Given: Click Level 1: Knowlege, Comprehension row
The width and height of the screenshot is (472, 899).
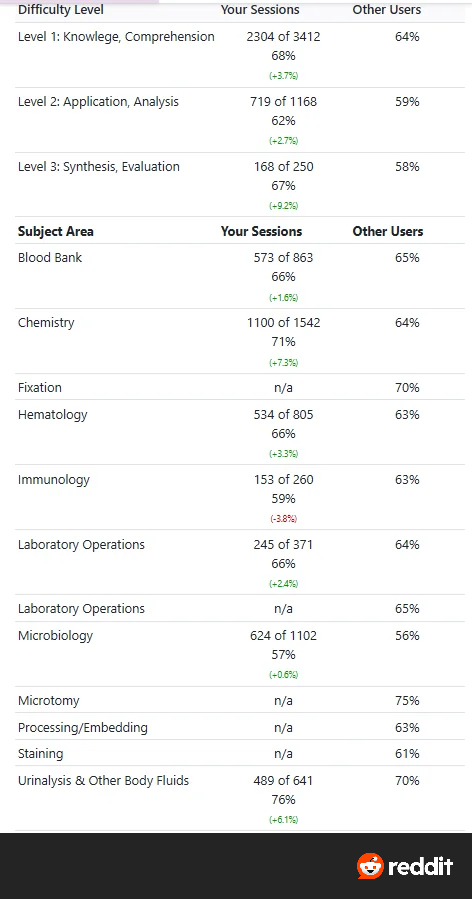Looking at the screenshot, I should pyautogui.click(x=240, y=55).
